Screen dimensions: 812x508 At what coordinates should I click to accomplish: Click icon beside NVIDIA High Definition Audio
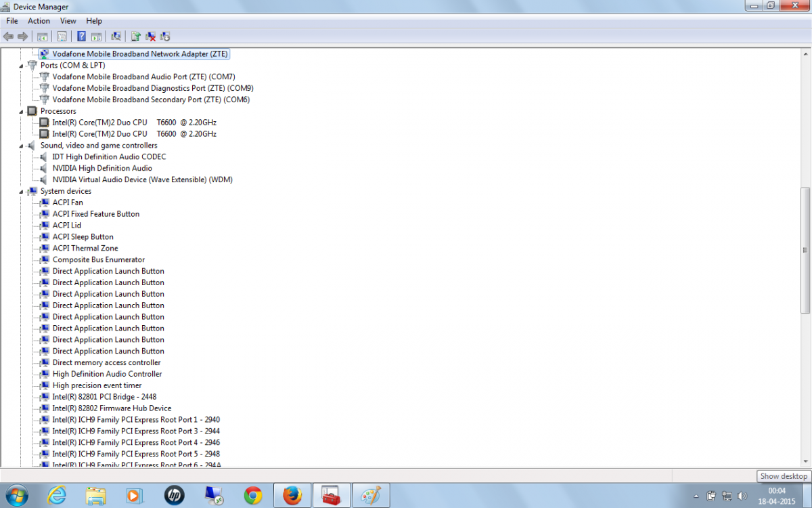pos(44,168)
